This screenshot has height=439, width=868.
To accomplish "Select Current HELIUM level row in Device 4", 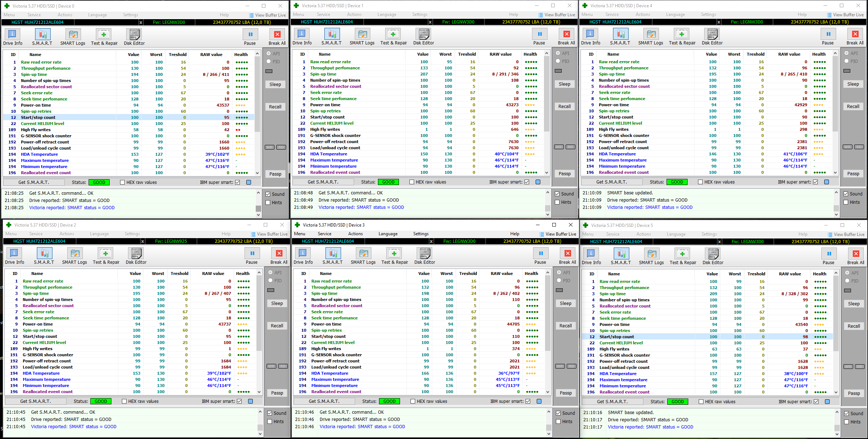I will 620,123.
